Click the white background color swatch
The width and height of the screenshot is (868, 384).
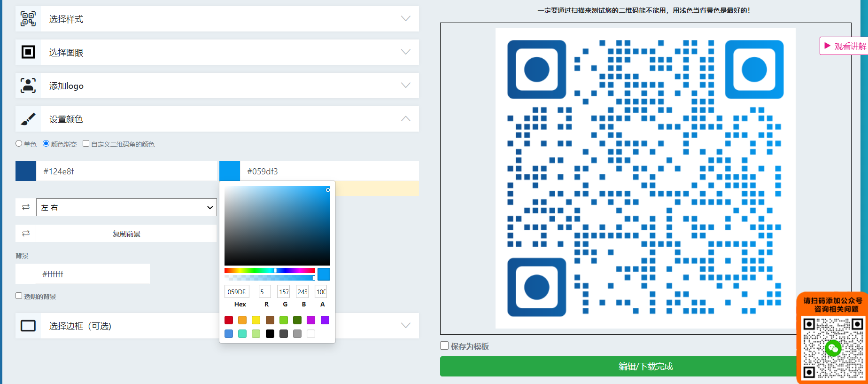point(25,274)
